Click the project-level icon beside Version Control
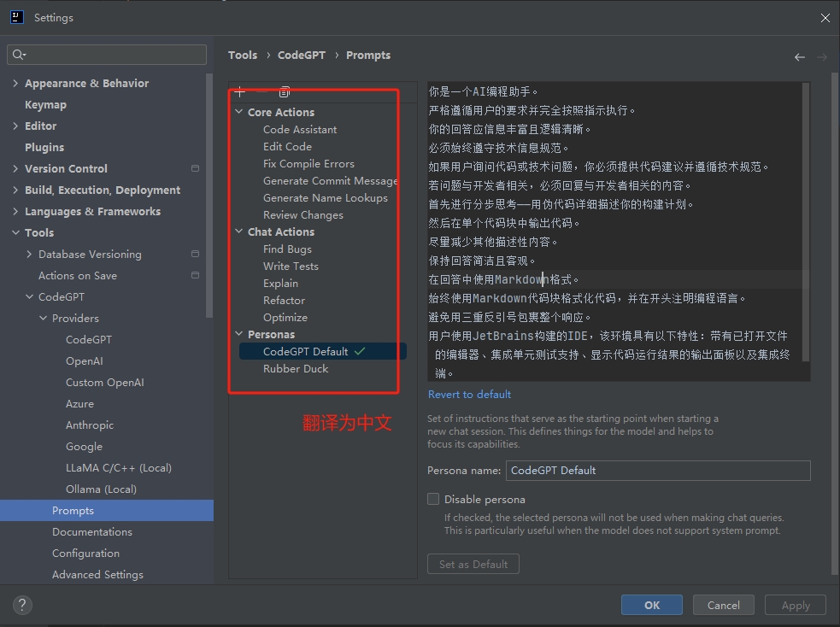840x627 pixels. coord(195,168)
